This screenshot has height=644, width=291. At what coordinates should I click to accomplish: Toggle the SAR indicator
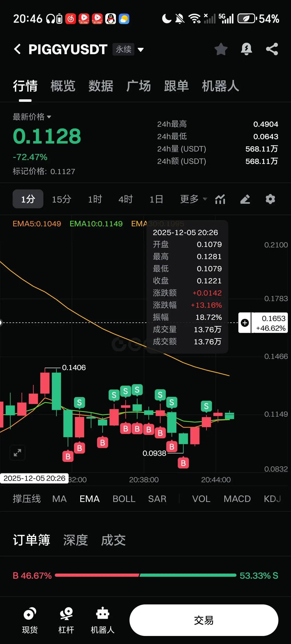[x=157, y=499]
